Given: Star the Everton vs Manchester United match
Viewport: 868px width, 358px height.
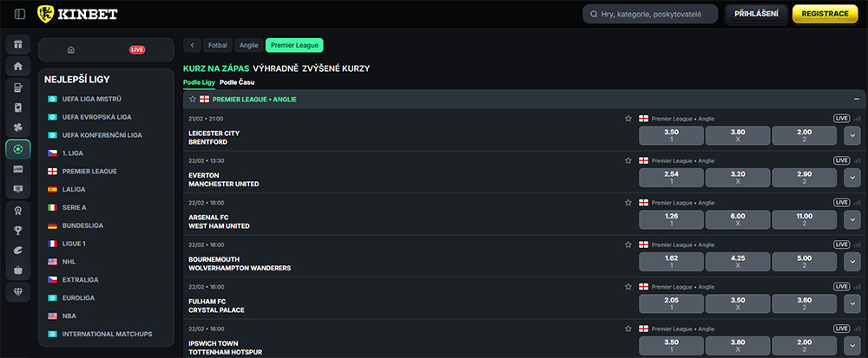Looking at the screenshot, I should coord(628,160).
